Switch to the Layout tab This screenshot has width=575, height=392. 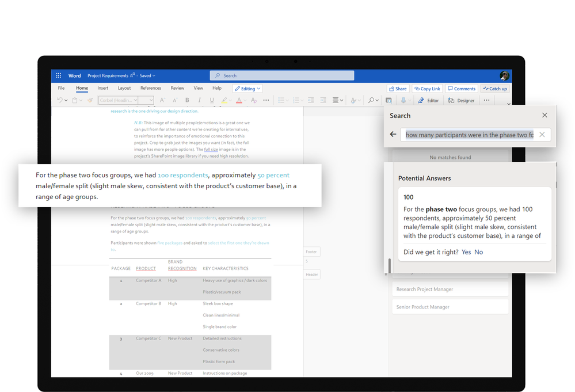point(124,88)
